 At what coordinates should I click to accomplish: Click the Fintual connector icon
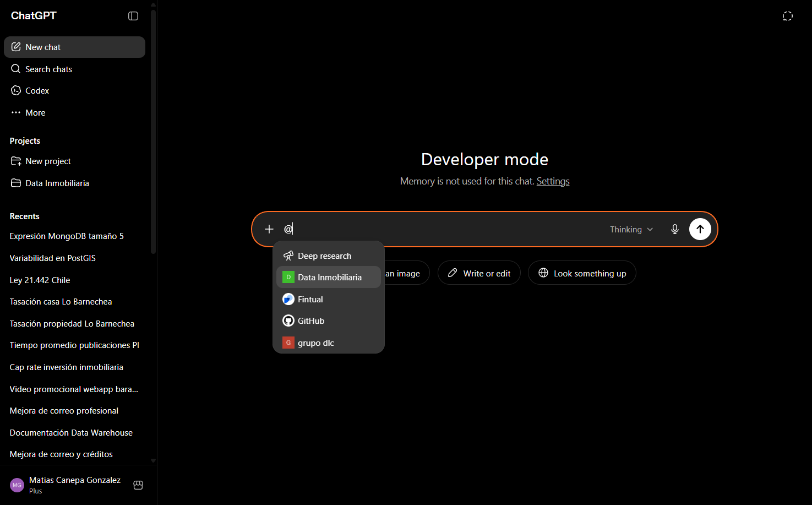pos(288,299)
